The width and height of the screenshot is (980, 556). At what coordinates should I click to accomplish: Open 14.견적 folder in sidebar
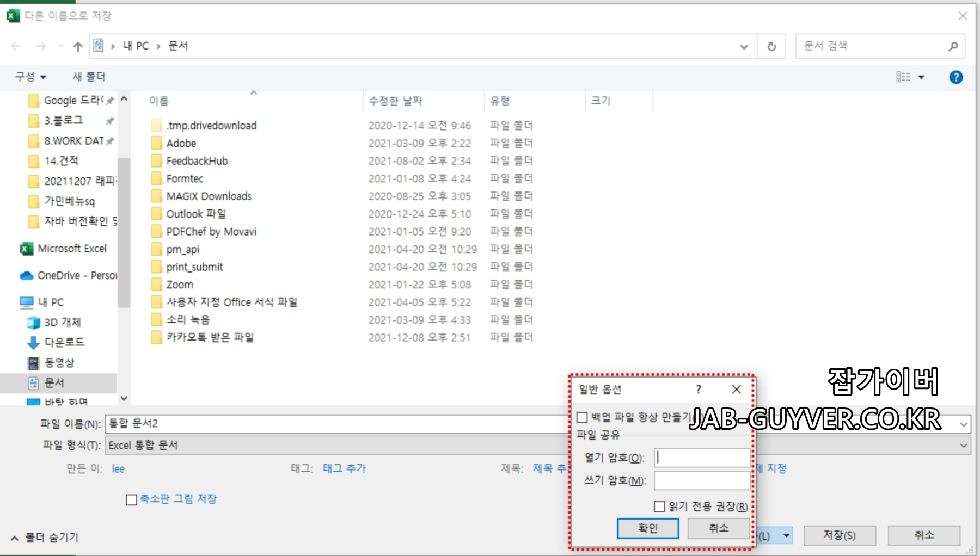pos(53,160)
